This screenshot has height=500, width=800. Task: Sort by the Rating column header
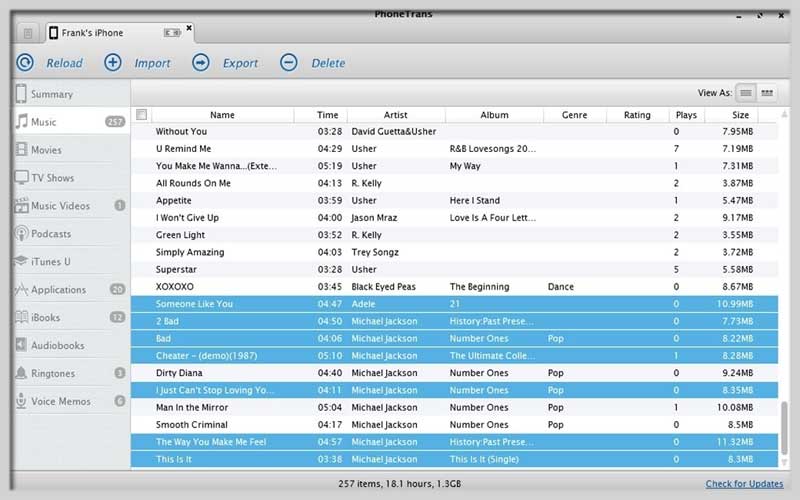(x=637, y=115)
